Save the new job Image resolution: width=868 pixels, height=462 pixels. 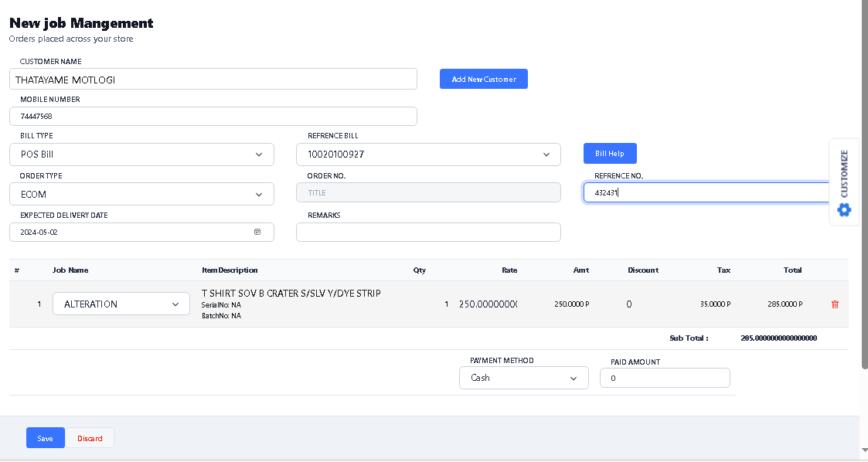click(x=46, y=438)
